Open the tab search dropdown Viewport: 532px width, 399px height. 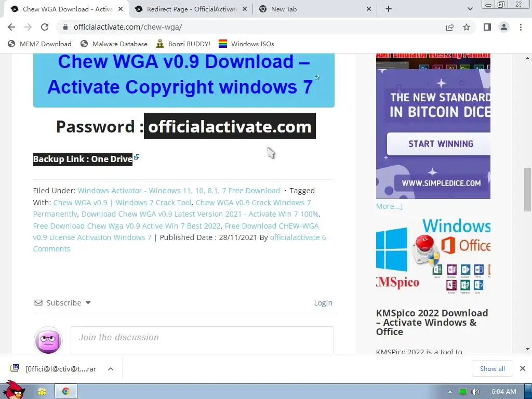470,9
